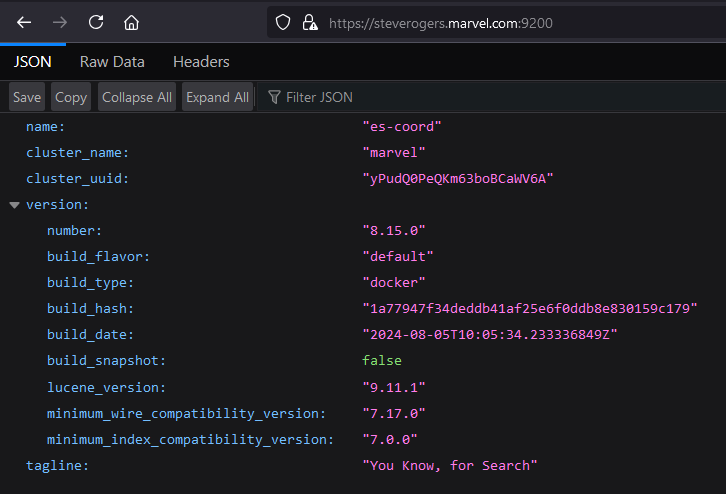Select the false snapshot value
726x494 pixels.
382,360
